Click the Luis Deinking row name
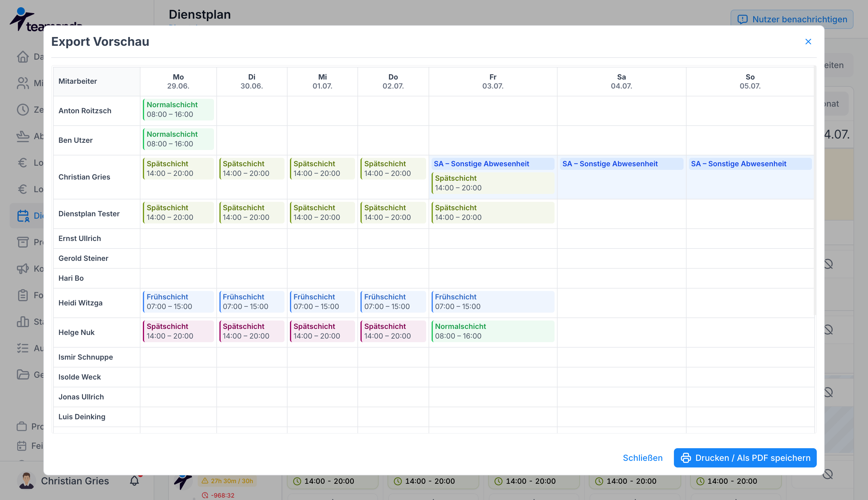This screenshot has width=868, height=500. (x=82, y=417)
